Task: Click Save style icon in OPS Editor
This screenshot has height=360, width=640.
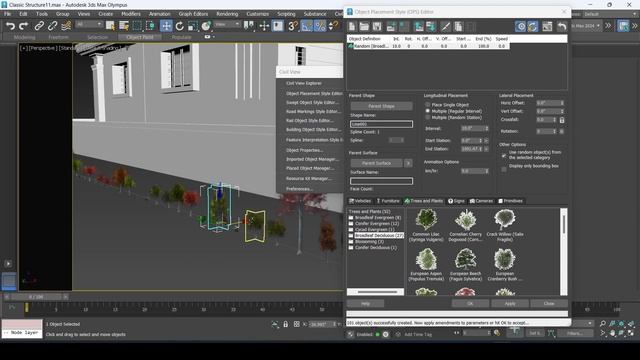Action: 377,27
